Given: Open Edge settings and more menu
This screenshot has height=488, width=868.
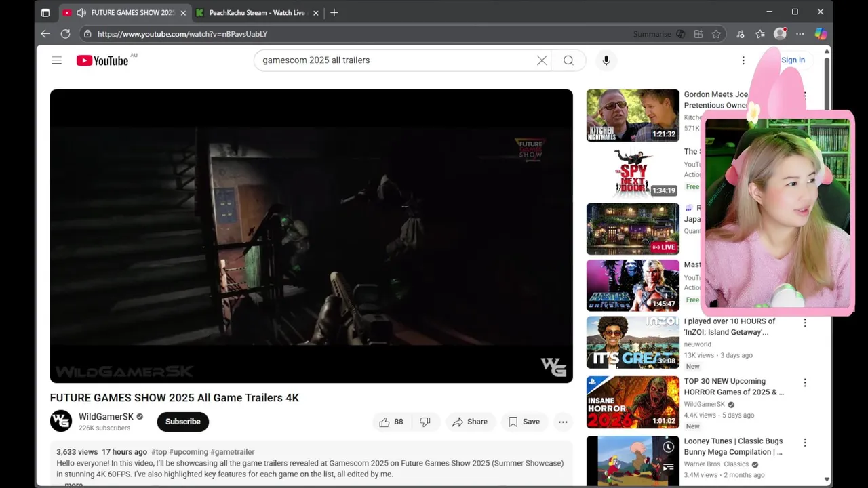Looking at the screenshot, I should tap(800, 34).
